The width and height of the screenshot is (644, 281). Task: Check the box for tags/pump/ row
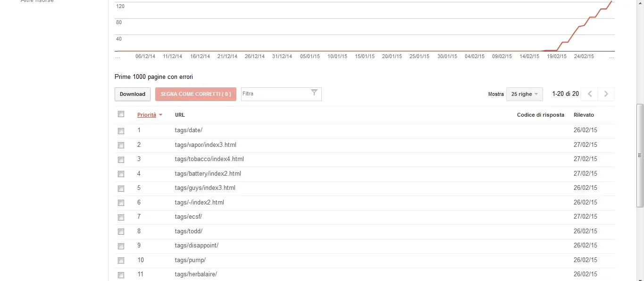click(121, 261)
